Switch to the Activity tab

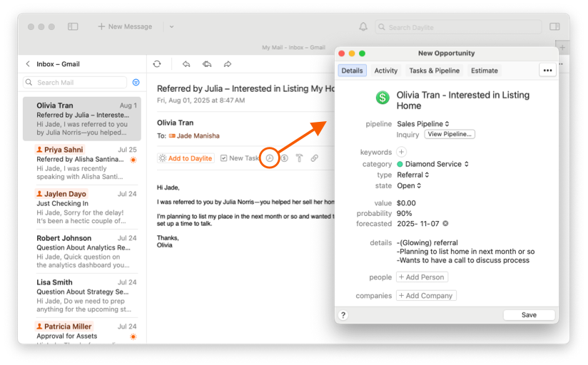(385, 71)
